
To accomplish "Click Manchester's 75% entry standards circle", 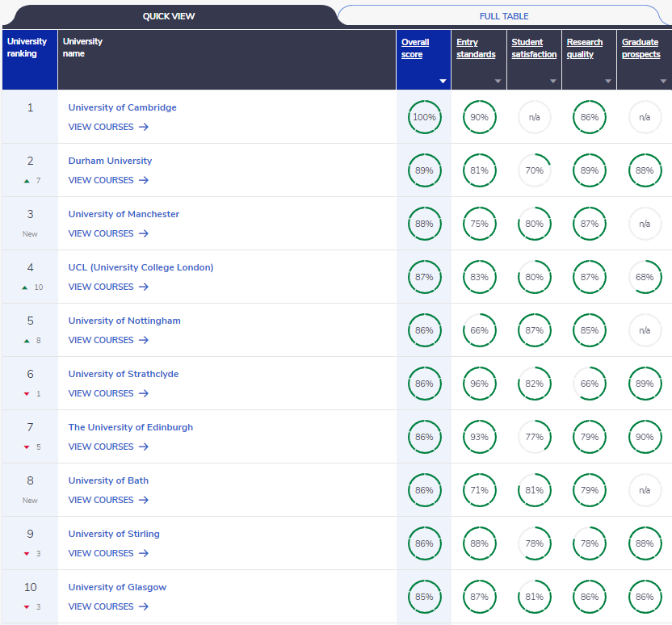I will click(x=480, y=224).
